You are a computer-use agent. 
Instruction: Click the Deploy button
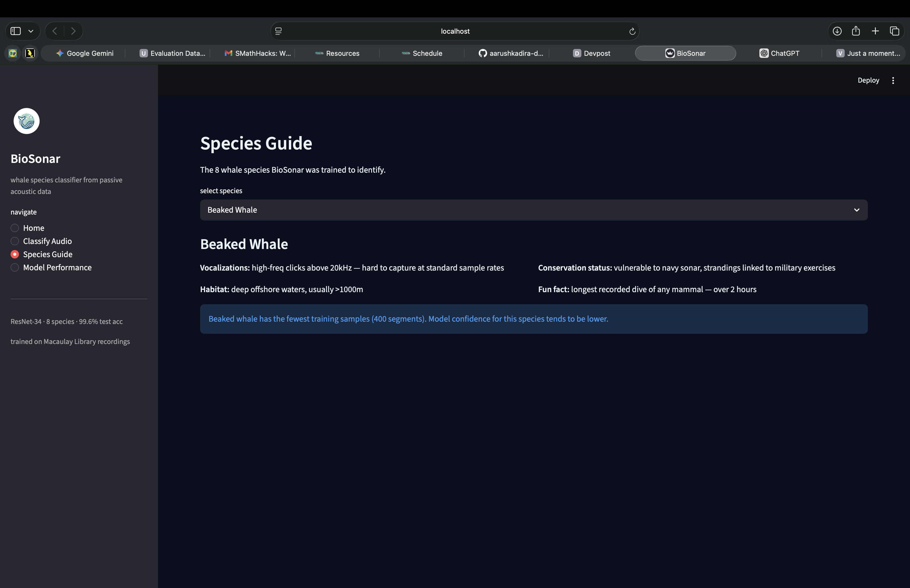pyautogui.click(x=868, y=80)
